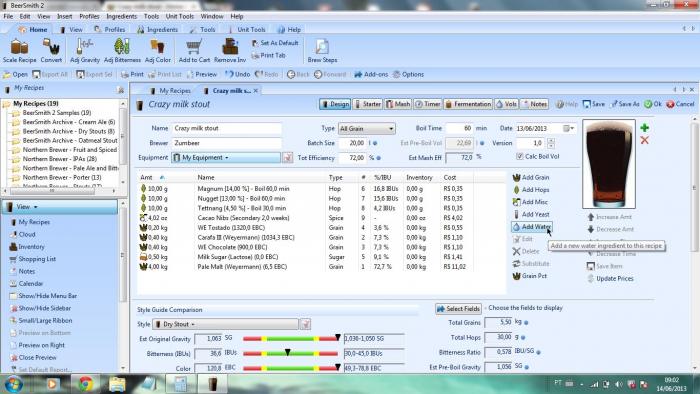Viewport: 700px width, 394px height.
Task: Switch to the Ingredients ribbon tab
Action: (x=157, y=29)
